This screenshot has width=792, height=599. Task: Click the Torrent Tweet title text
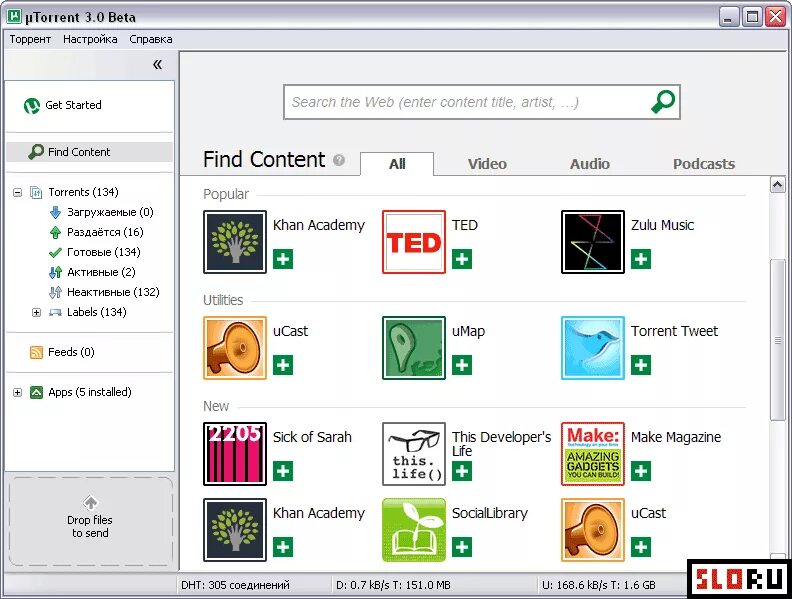pyautogui.click(x=674, y=331)
